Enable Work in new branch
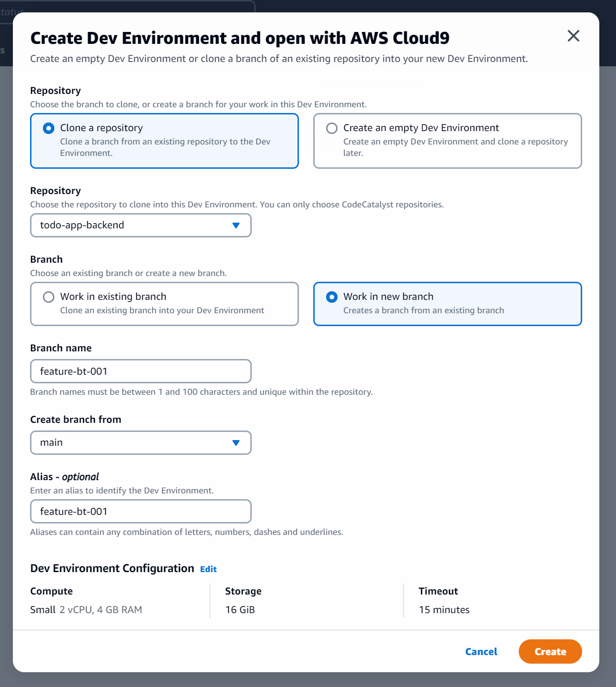 click(x=331, y=297)
